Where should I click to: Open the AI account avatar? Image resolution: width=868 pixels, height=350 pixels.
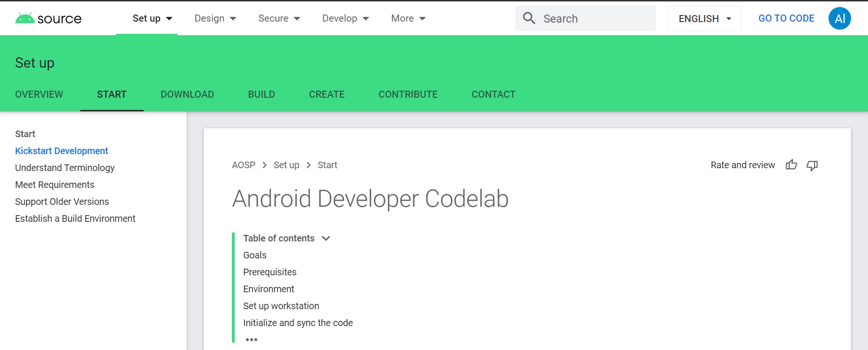pos(840,18)
